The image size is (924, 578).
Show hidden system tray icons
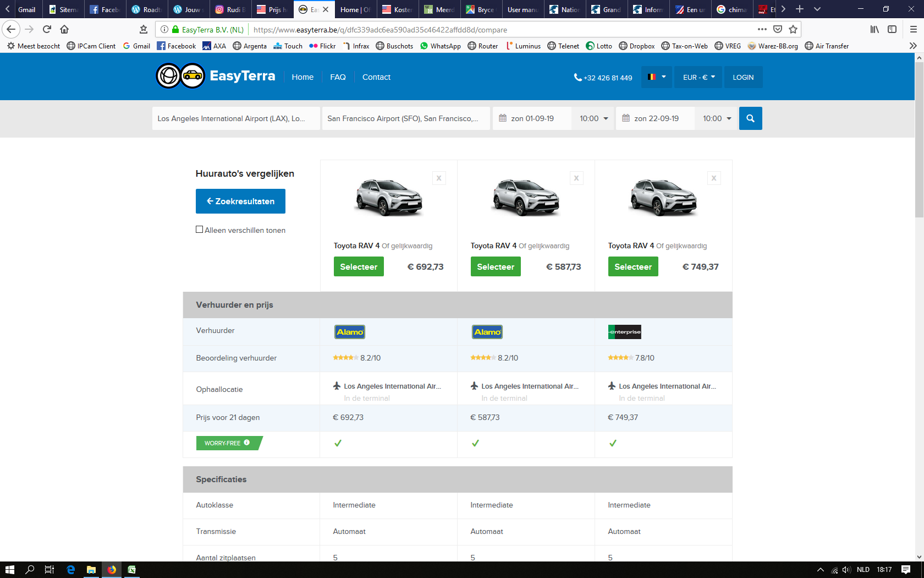point(821,570)
